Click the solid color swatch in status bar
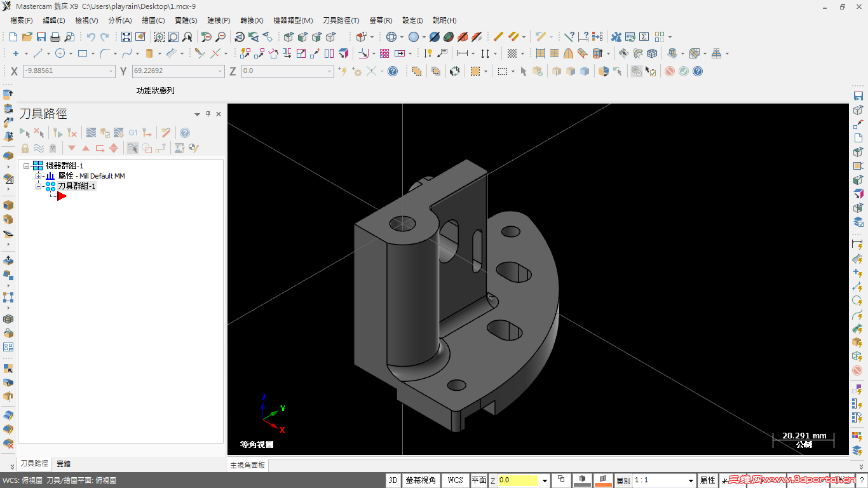This screenshot has height=488, width=868. [583, 480]
